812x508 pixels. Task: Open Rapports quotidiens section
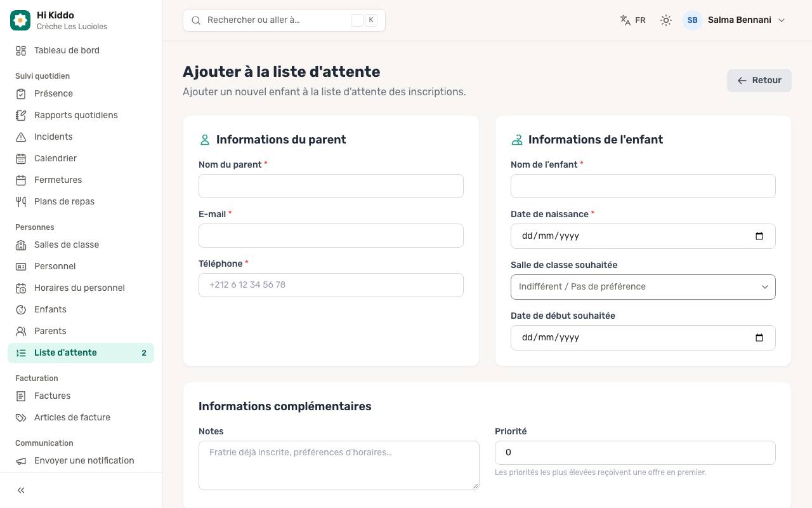click(x=81, y=116)
